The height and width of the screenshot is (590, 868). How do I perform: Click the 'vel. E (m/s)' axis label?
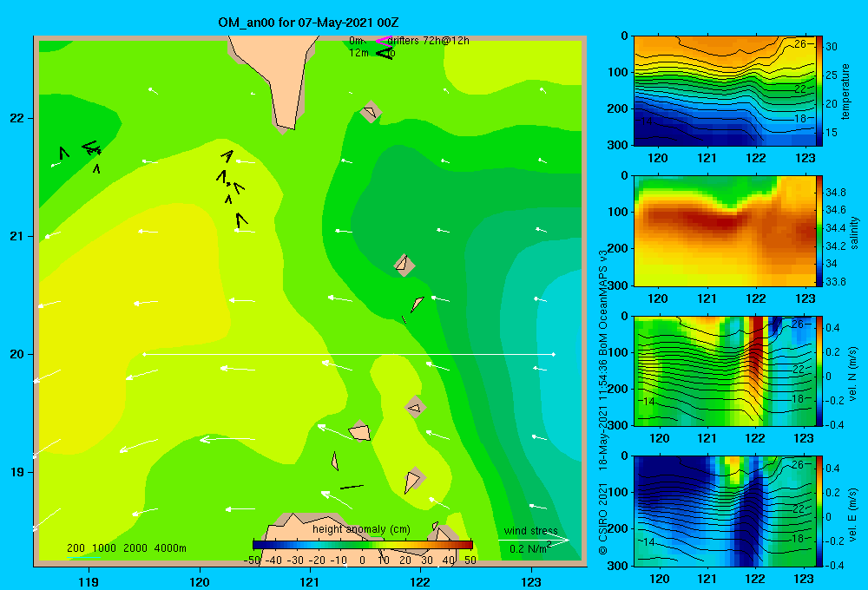point(853,514)
